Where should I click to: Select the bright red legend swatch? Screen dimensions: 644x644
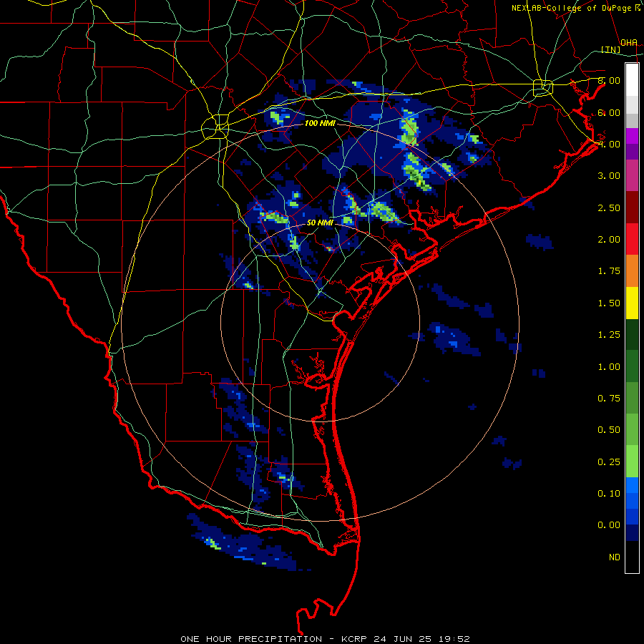632,240
